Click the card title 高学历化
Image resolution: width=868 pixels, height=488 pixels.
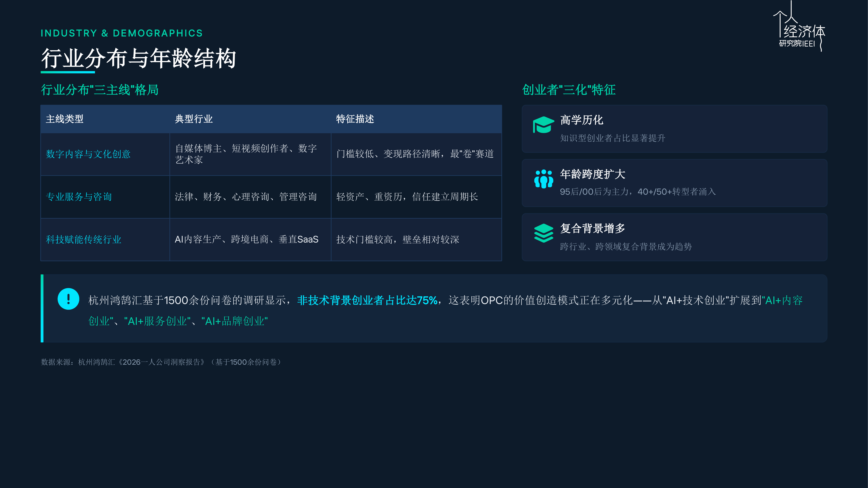coord(582,120)
